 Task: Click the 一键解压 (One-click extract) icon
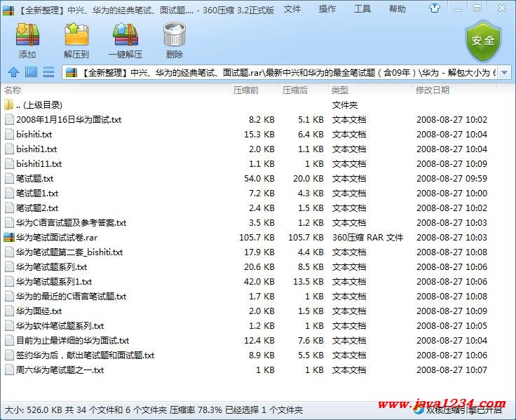[125, 34]
